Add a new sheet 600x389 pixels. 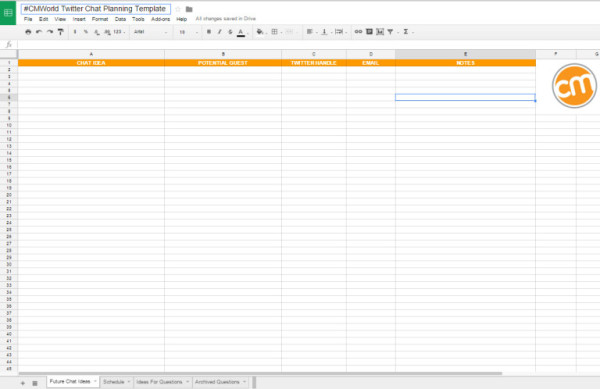pos(23,383)
